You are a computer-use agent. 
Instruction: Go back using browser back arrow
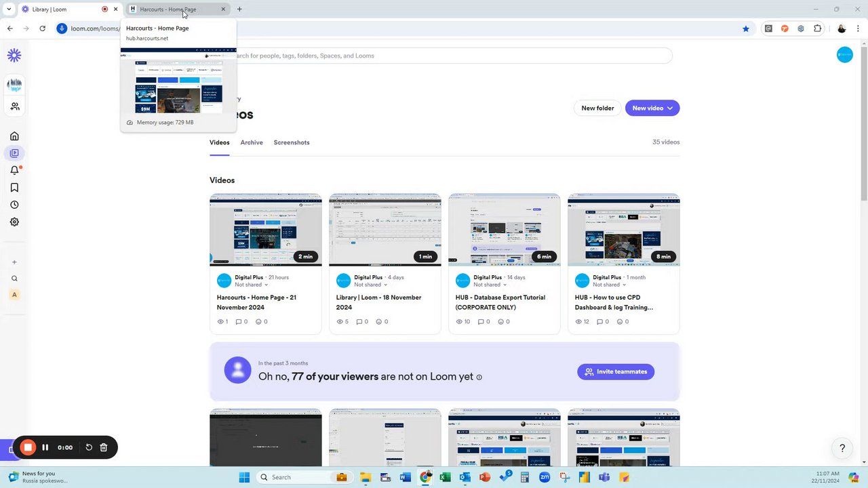point(10,28)
